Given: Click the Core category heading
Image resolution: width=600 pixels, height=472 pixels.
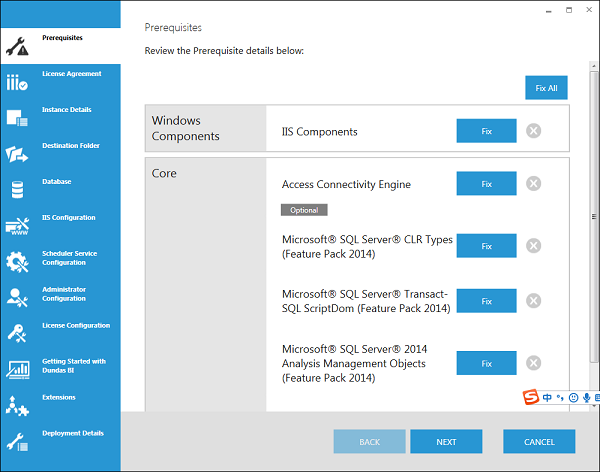Looking at the screenshot, I should tap(164, 173).
